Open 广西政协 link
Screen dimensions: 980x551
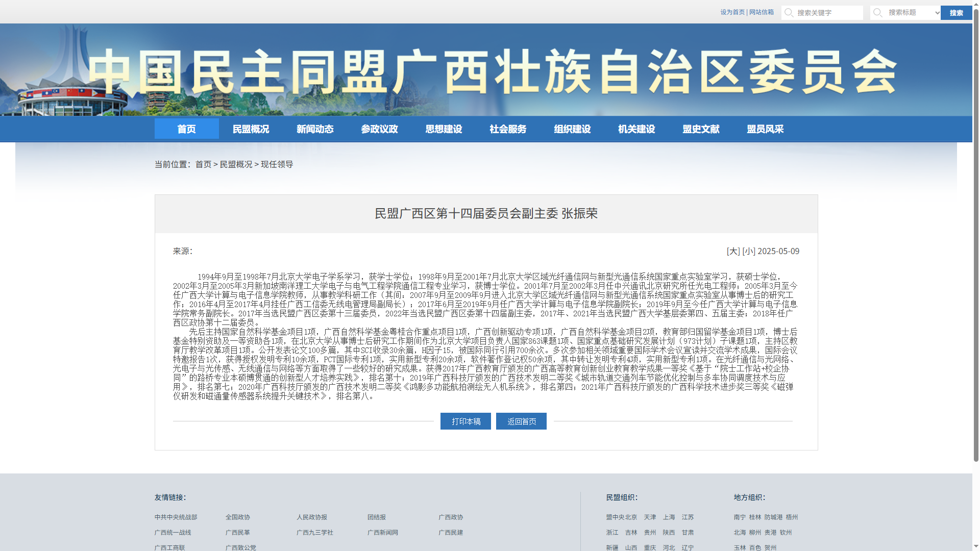(451, 517)
